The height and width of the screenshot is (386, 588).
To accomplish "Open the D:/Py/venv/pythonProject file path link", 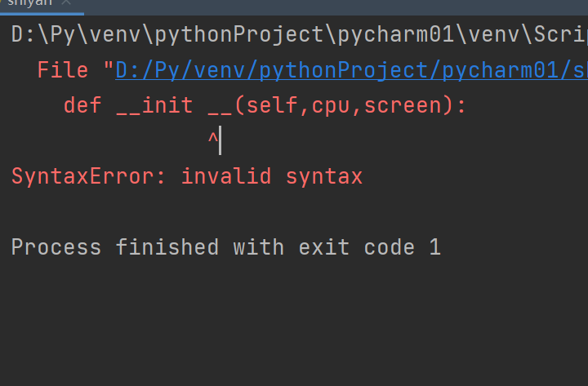I will 351,70.
